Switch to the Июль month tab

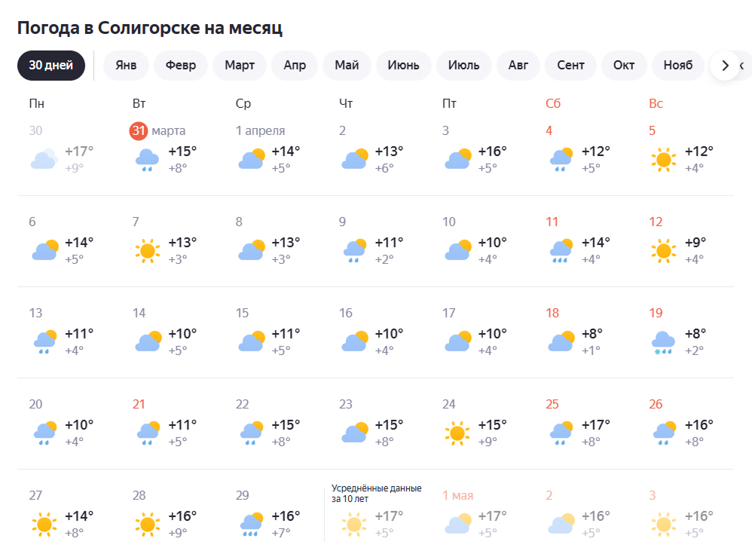pos(464,66)
